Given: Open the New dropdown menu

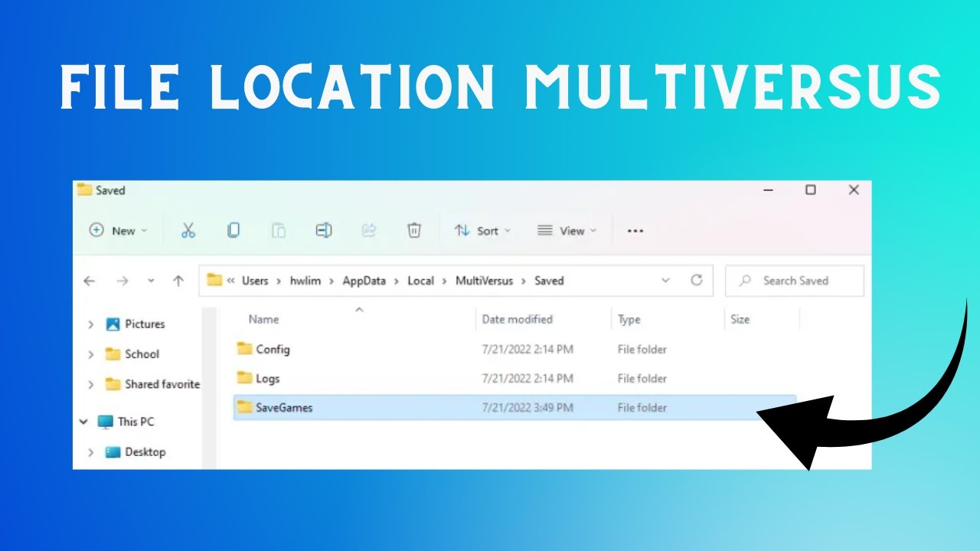Looking at the screenshot, I should pyautogui.click(x=119, y=230).
